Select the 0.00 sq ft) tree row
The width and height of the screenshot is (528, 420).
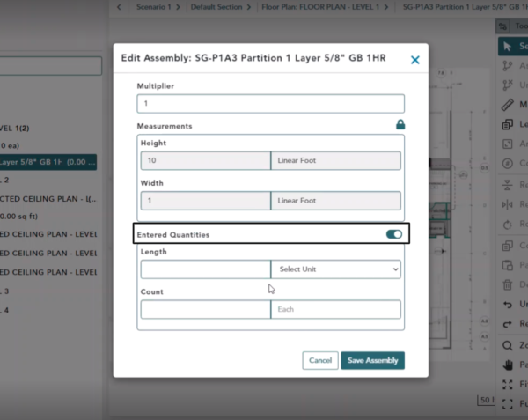click(18, 217)
